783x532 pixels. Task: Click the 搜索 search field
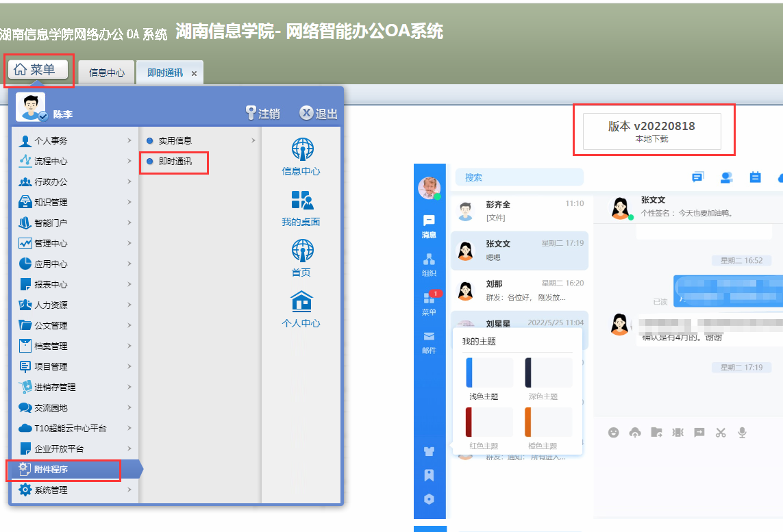[519, 177]
